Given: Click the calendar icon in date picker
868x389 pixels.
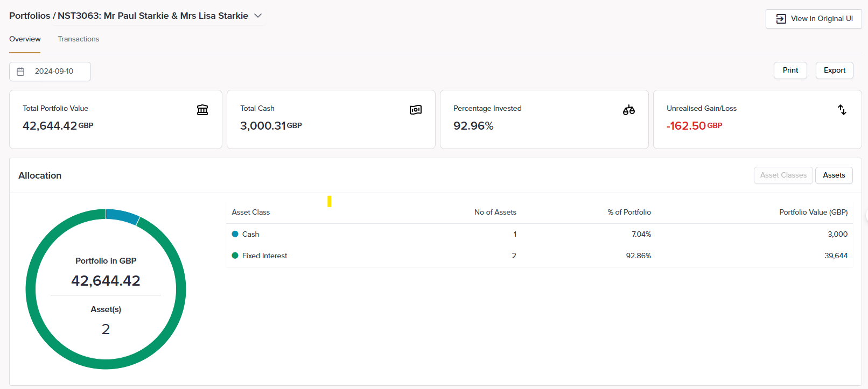Looking at the screenshot, I should [21, 72].
